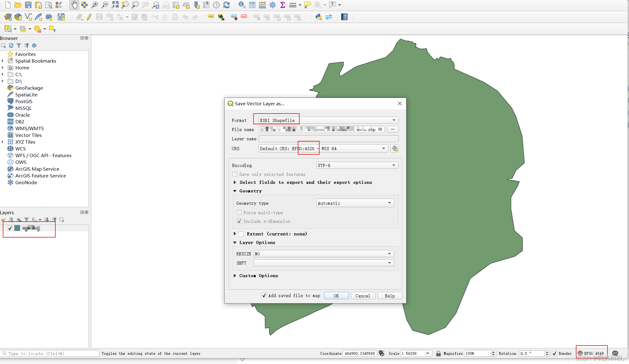
Task: Click the Render toggle in status bar
Action: click(x=551, y=353)
